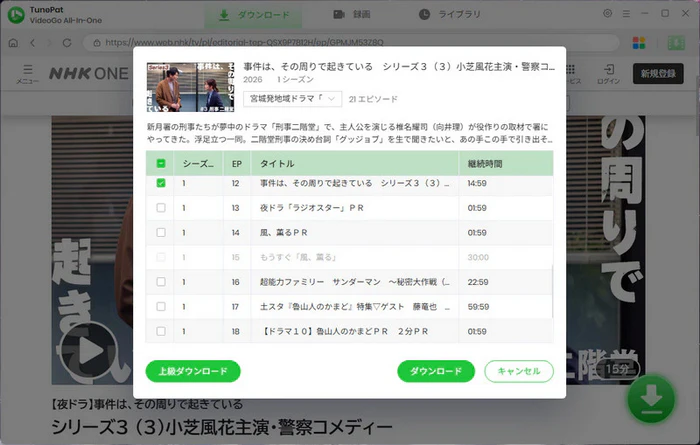Open the 宮城発地域ドラマ season dropdown

[x=292, y=99]
